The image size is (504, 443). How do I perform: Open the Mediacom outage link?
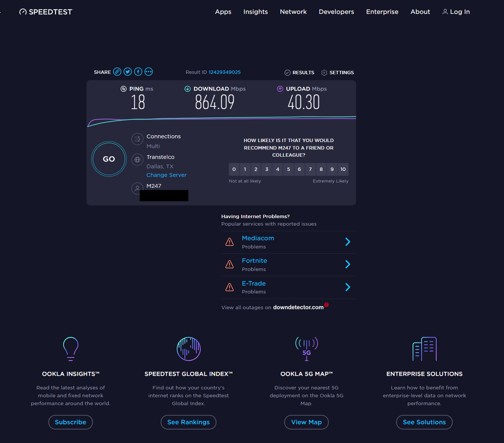258,238
